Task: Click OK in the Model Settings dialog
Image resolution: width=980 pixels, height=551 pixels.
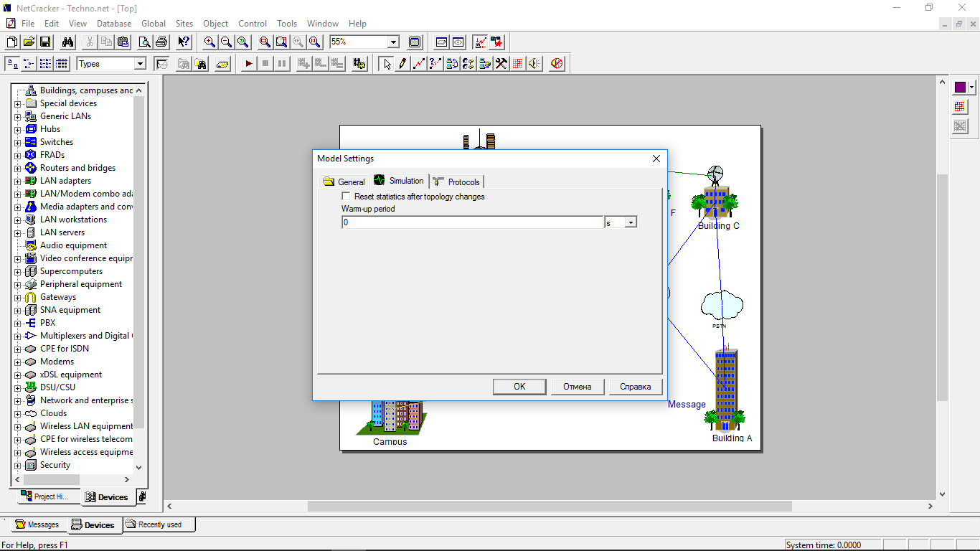Action: point(519,387)
